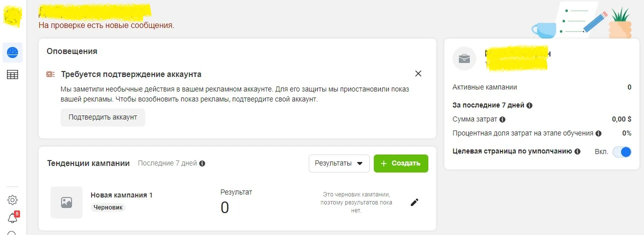
Task: Click account verification alert icon
Action: click(x=50, y=74)
